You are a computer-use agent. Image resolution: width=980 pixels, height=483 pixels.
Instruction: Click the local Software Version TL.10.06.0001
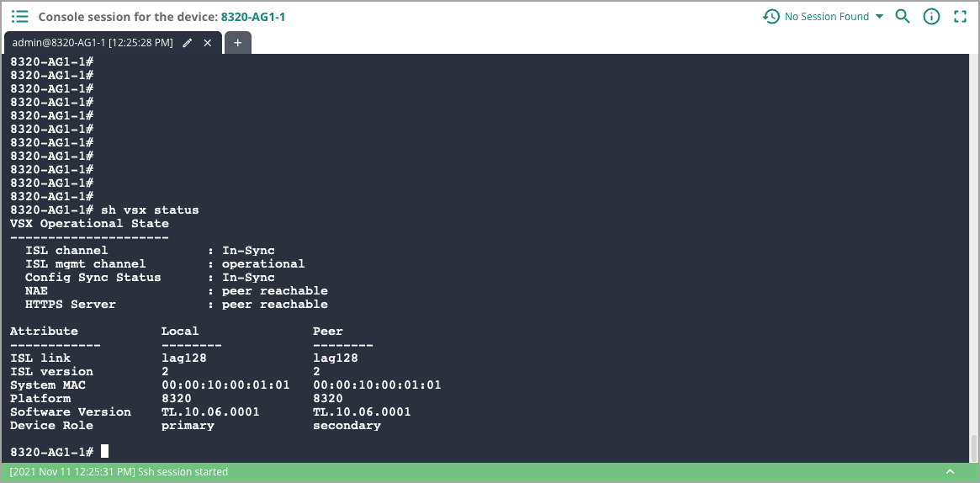pyautogui.click(x=210, y=411)
